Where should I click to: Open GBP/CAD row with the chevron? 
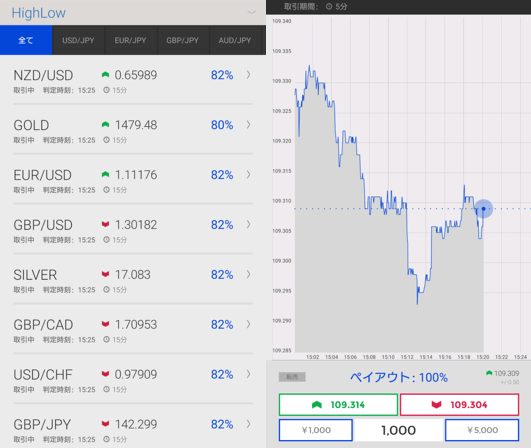249,324
